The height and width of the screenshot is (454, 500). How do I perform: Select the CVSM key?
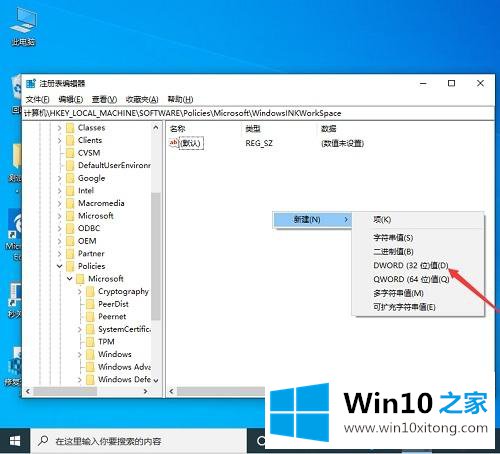(x=89, y=153)
